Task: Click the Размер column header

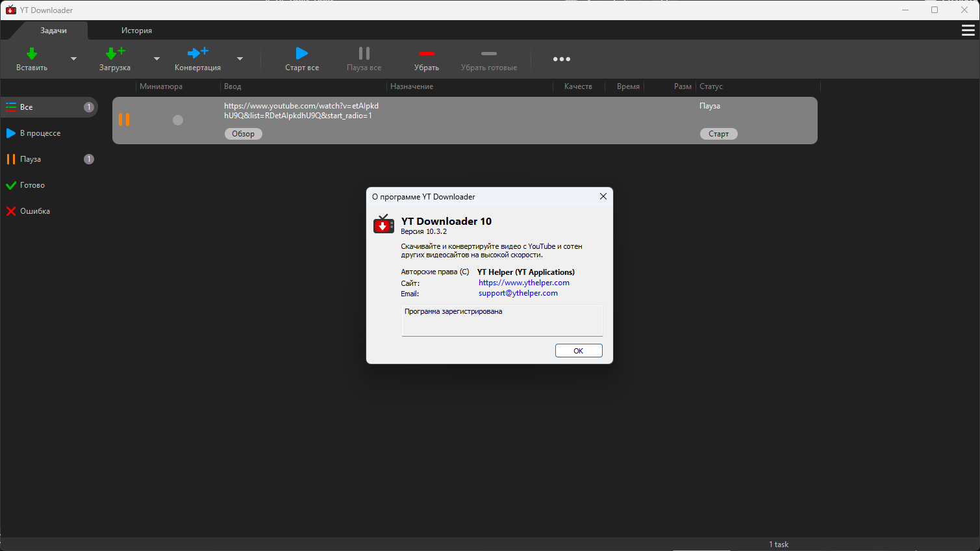Action: coord(683,86)
